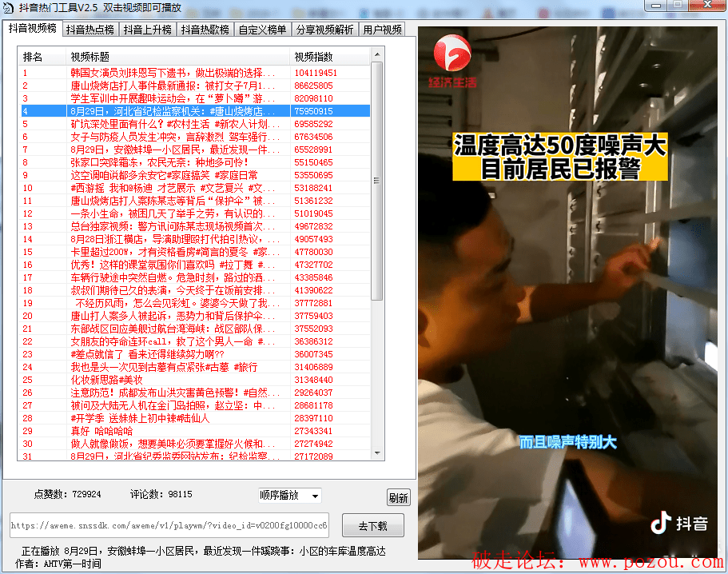728x574 pixels.
Task: Open the 顺序播放 playback mode dropdown
Action: 290,495
